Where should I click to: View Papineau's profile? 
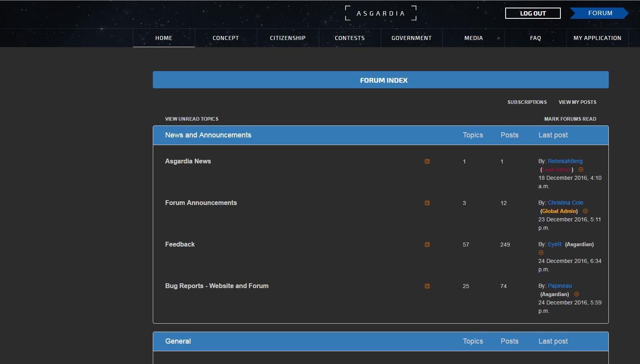[x=560, y=286]
